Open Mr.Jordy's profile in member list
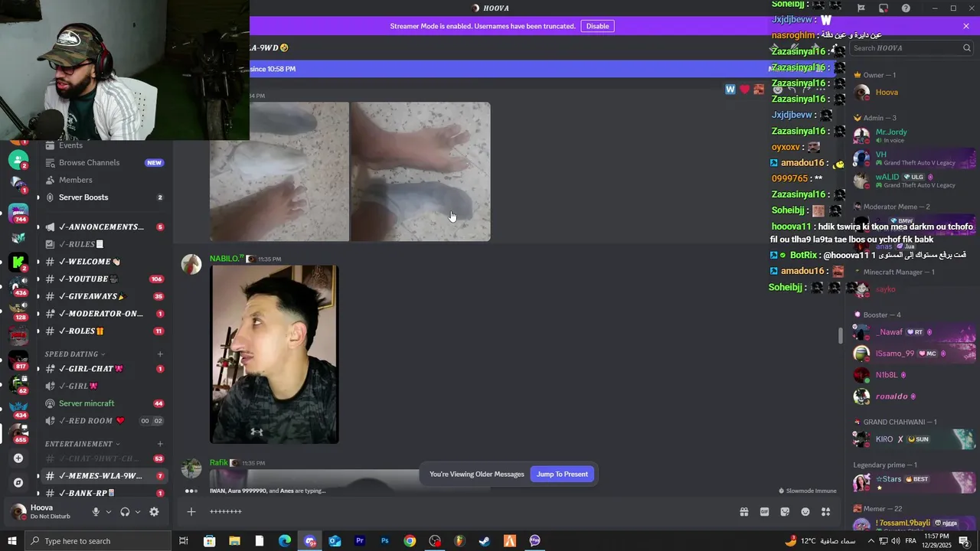The height and width of the screenshot is (551, 980). (913, 135)
